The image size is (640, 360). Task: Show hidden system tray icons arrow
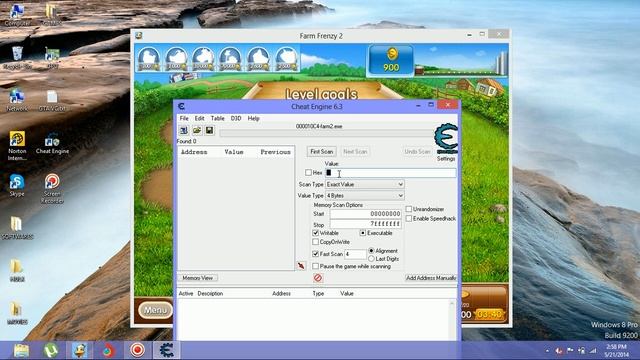coord(547,351)
